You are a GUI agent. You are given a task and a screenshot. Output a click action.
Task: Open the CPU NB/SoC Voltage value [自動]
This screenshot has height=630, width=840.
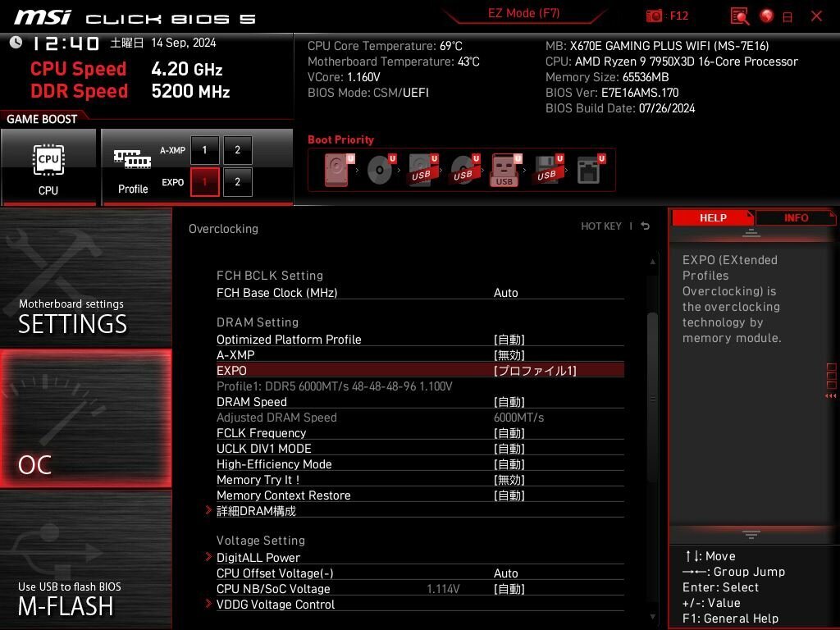509,589
